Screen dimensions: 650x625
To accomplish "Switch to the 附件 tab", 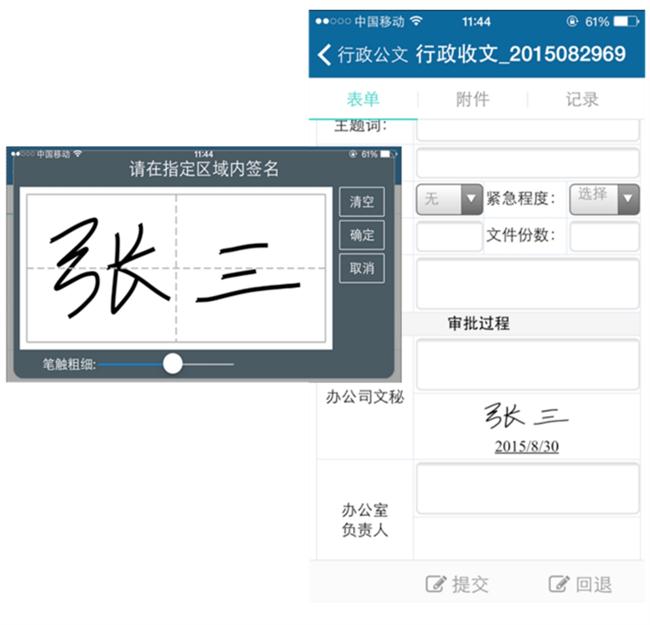I will (472, 99).
